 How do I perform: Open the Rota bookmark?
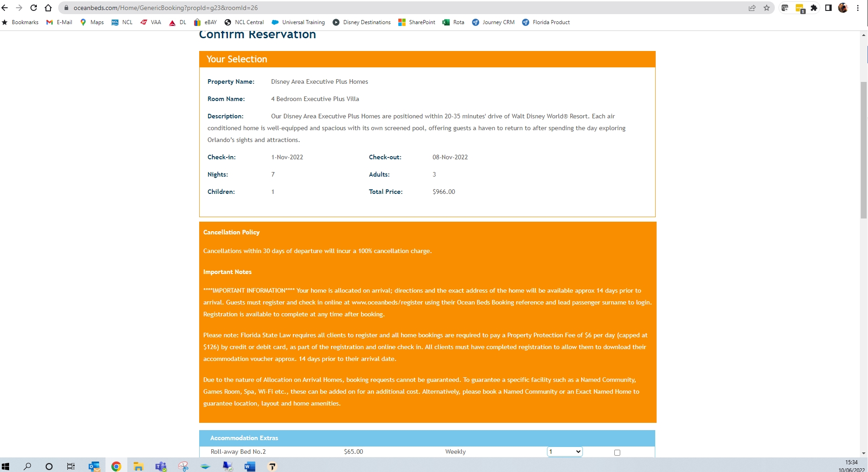tap(453, 22)
